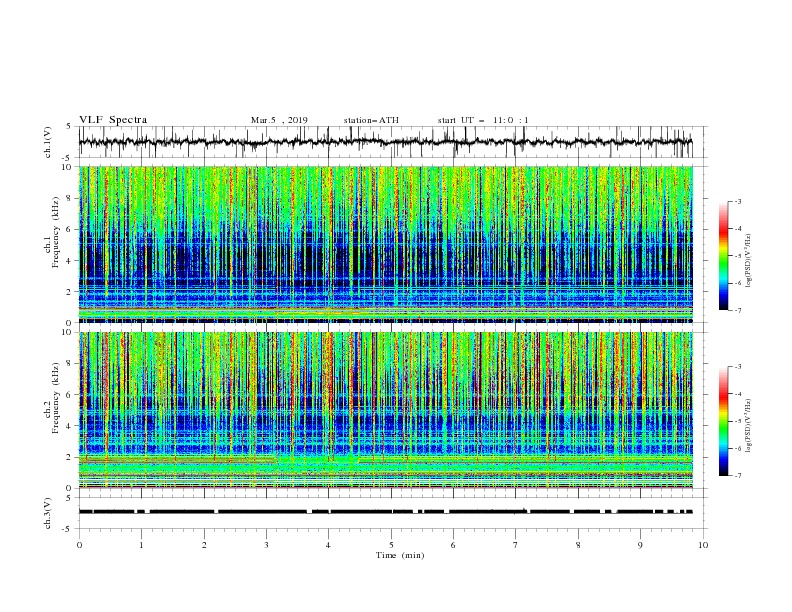Click the "VLF Spectra" plot title
792x612 pixels.
pyautogui.click(x=113, y=120)
